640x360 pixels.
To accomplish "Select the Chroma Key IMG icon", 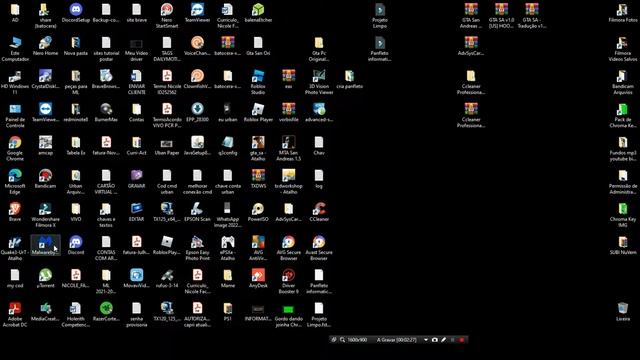I will coord(623,215).
